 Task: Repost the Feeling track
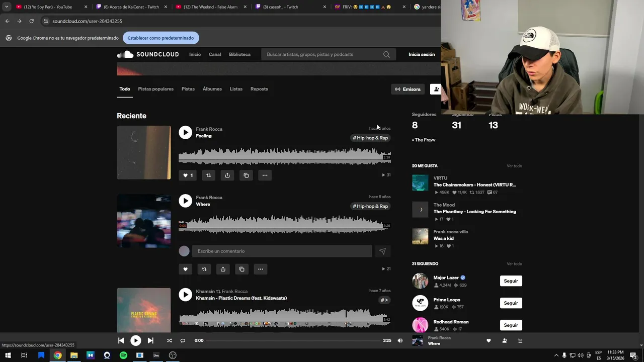tap(208, 175)
